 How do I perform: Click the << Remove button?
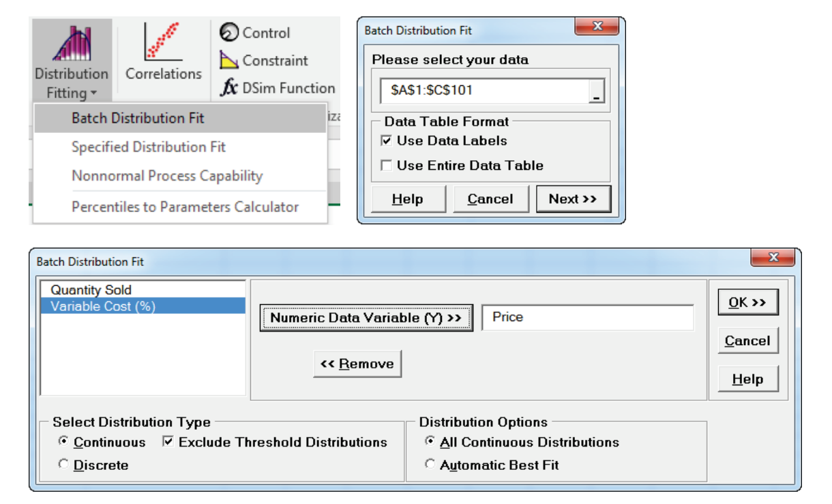click(357, 364)
